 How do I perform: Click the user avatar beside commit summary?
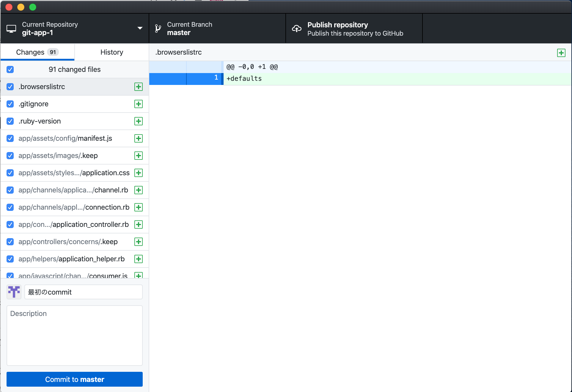point(14,292)
